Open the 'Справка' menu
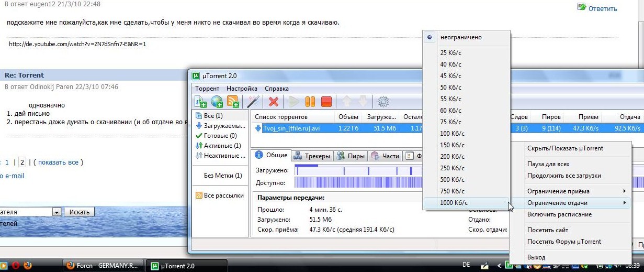The image size is (644, 272). 277,89
